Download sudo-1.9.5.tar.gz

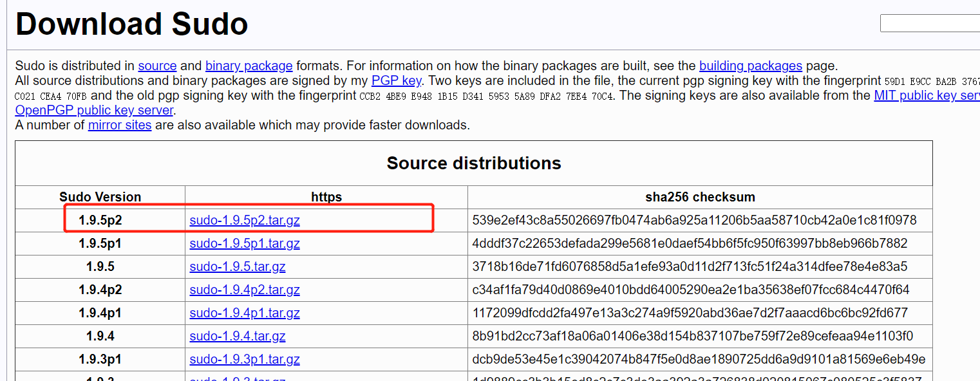pyautogui.click(x=238, y=267)
